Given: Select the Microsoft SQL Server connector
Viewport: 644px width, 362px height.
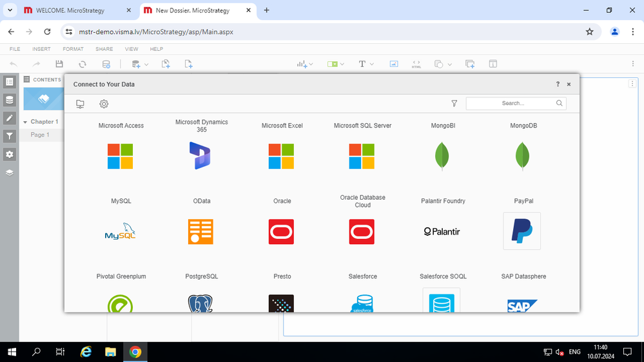Looking at the screenshot, I should [362, 156].
